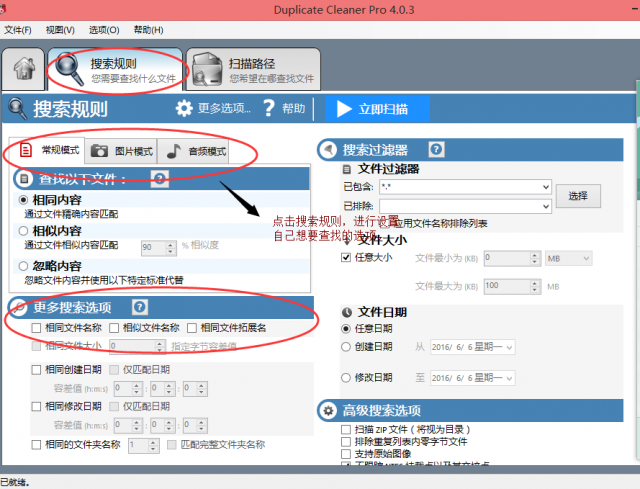
Task: Open the home tab house icon
Action: coord(24,68)
